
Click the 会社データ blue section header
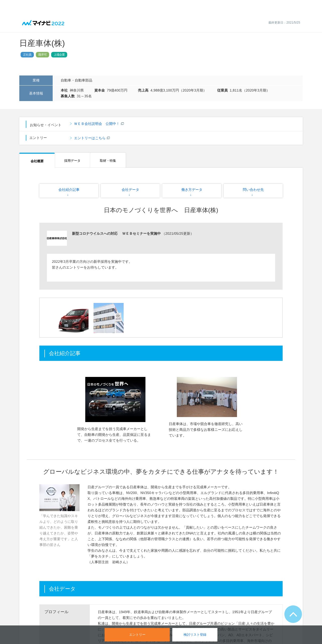point(161,589)
